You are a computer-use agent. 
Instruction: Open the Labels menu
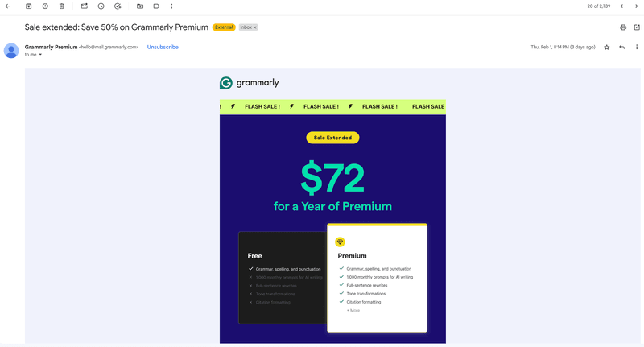[156, 6]
